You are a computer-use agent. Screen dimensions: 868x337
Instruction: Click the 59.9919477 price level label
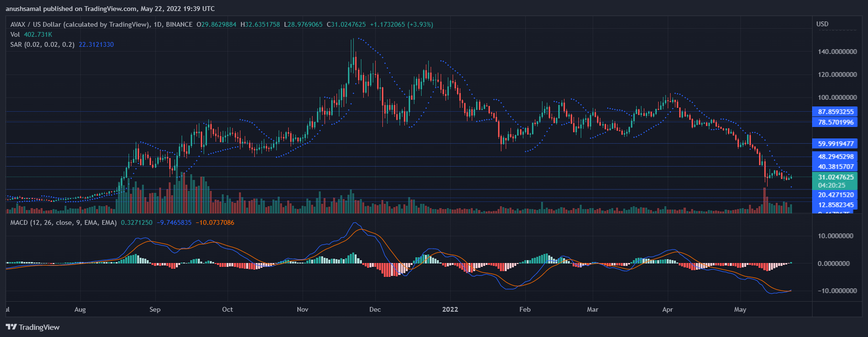[835, 144]
